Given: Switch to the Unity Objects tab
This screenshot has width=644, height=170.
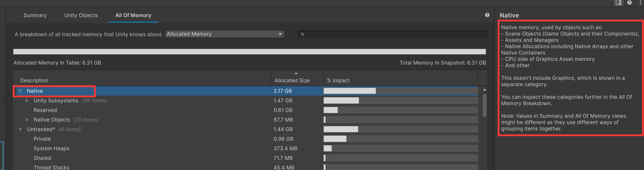Looking at the screenshot, I should pyautogui.click(x=81, y=15).
